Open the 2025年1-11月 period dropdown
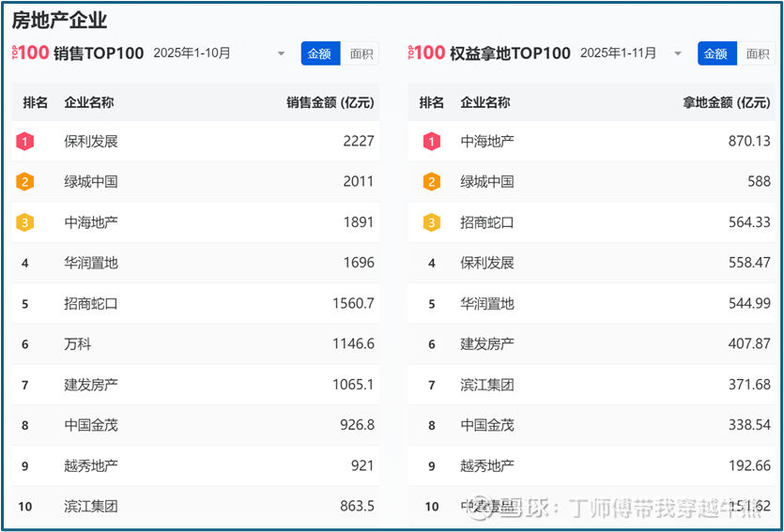 click(x=631, y=53)
